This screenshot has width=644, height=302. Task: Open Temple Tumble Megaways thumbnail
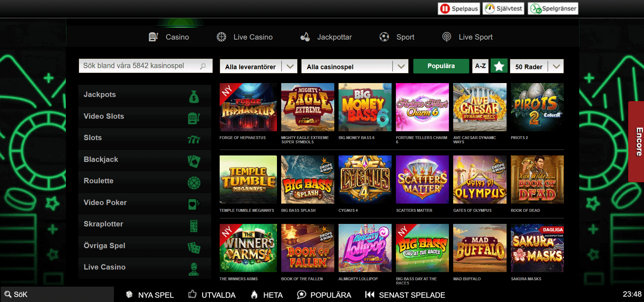[x=248, y=179]
